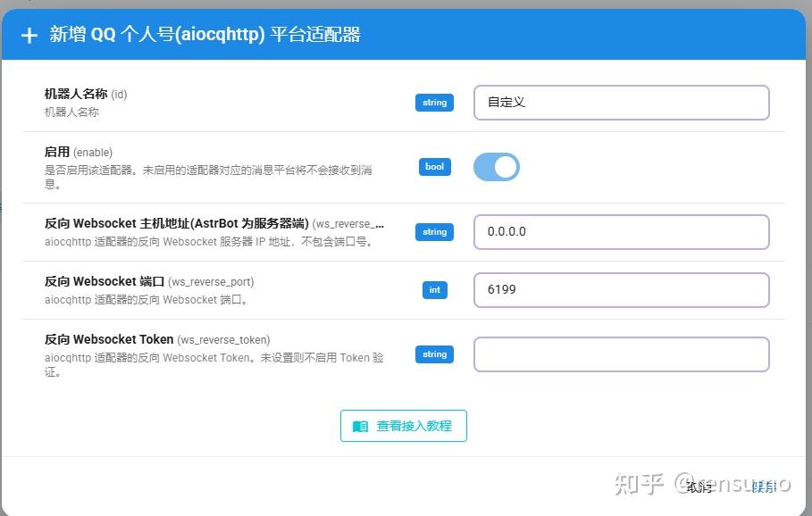Click the host address field showing 0.0.0.0
The width and height of the screenshot is (812, 516).
pos(622,232)
